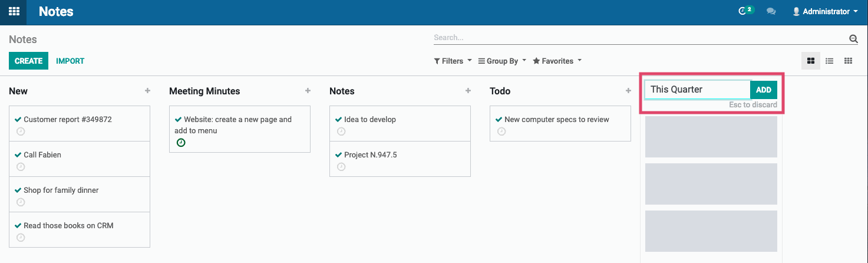Click the This Quarter column title field
Image resolution: width=868 pixels, height=263 pixels.
pyautogui.click(x=697, y=90)
